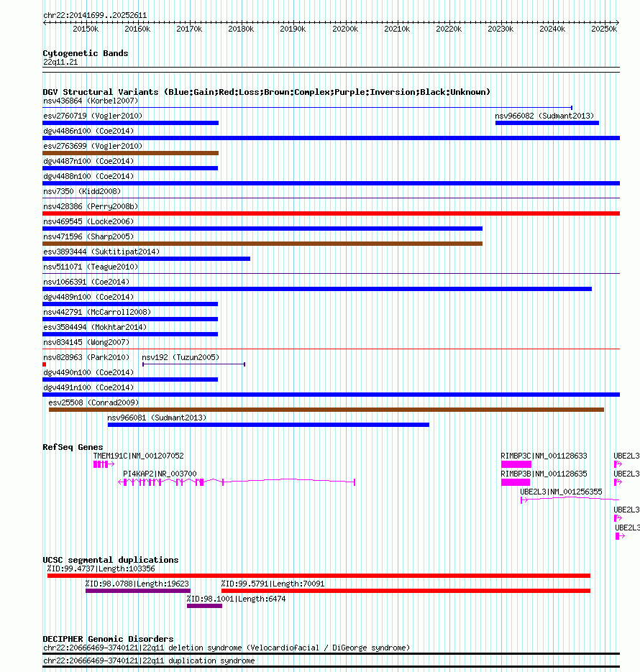Click chr22:20141699..20252611 coordinate label
Image resolution: width=640 pixels, height=672 pixels.
(95, 15)
